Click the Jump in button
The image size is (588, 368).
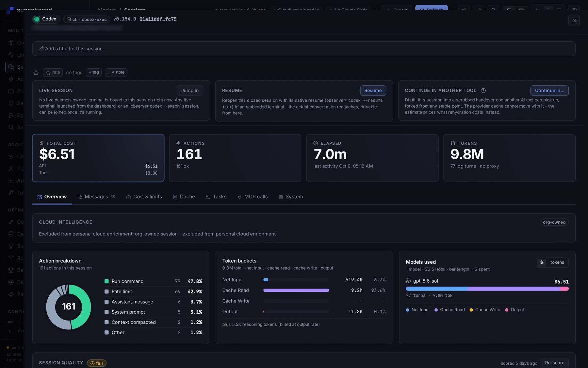point(190,91)
